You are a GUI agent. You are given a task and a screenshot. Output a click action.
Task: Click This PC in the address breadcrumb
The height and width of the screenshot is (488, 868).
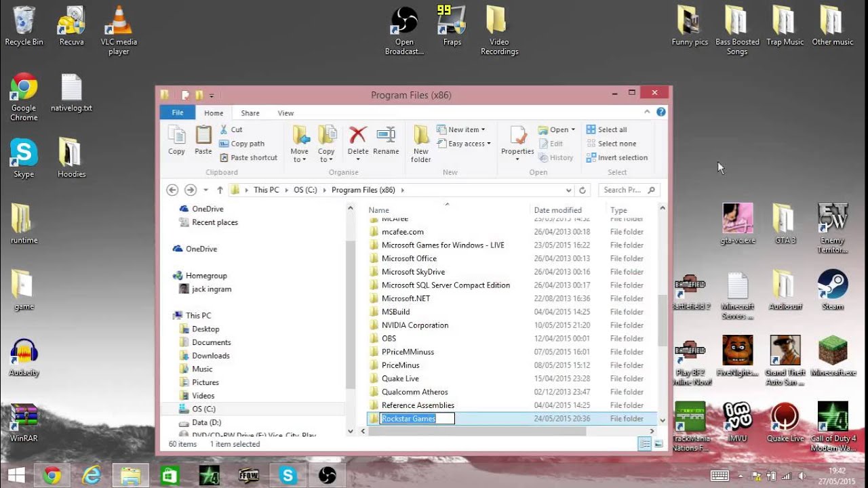tap(267, 190)
